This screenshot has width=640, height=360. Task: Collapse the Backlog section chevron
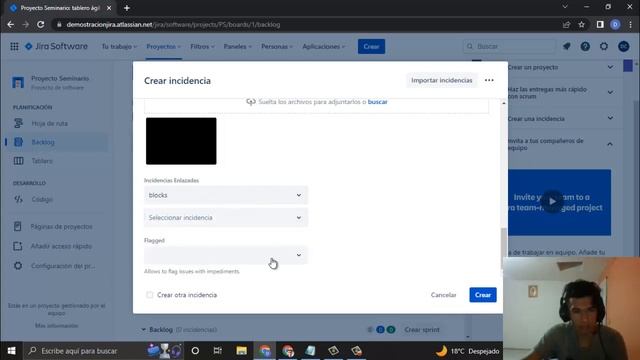click(x=143, y=329)
